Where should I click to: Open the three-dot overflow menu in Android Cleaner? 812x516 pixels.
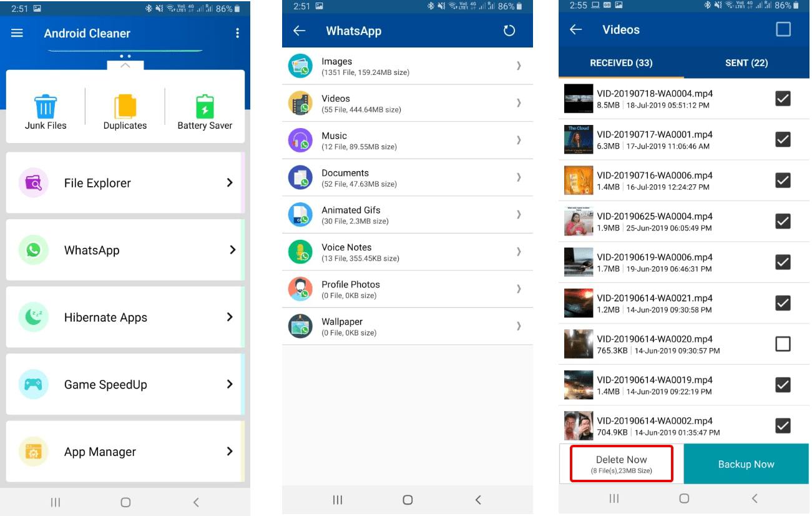[237, 33]
